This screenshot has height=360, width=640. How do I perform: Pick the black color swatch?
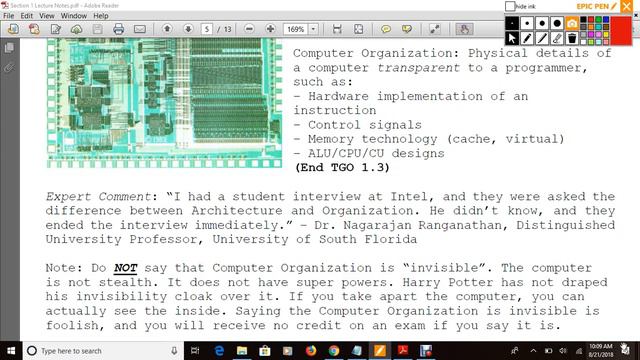coord(583,19)
